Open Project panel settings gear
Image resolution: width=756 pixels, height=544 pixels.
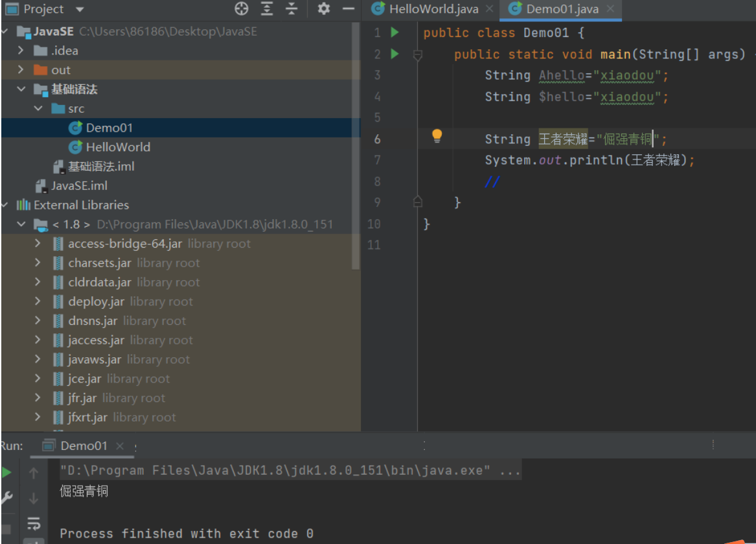[323, 8]
